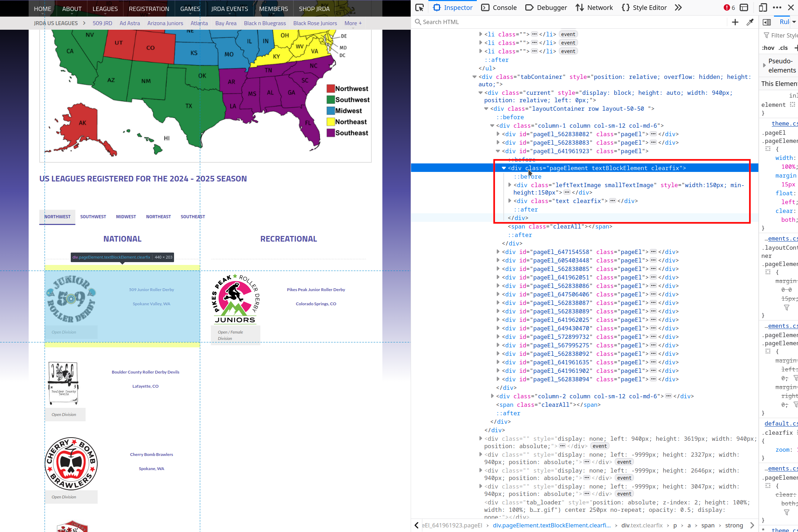Image resolution: width=798 pixels, height=532 pixels.
Task: Open the Rules sidebar tab
Action: pos(785,22)
